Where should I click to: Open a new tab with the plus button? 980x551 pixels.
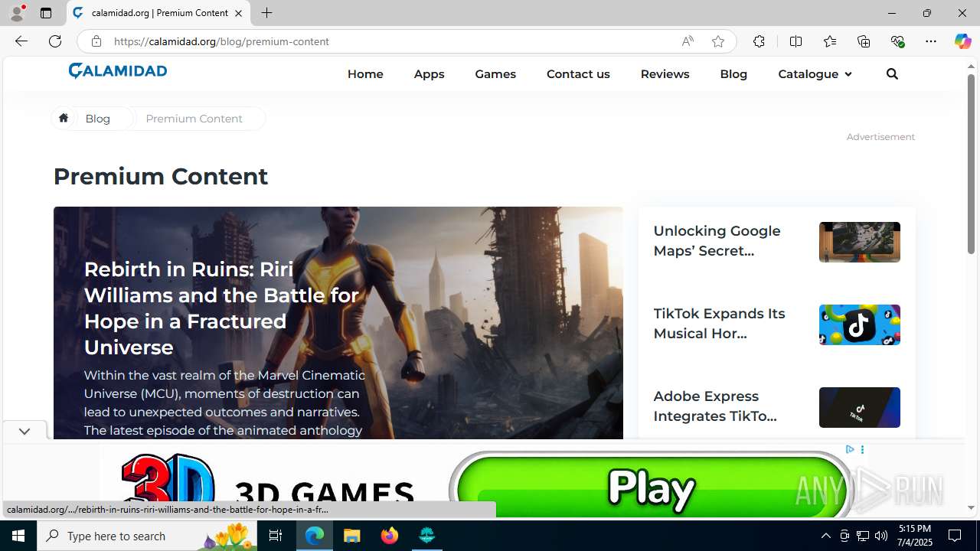tap(266, 13)
